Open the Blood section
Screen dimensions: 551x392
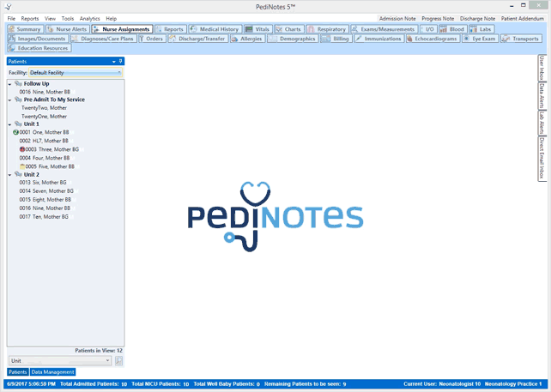click(x=452, y=29)
